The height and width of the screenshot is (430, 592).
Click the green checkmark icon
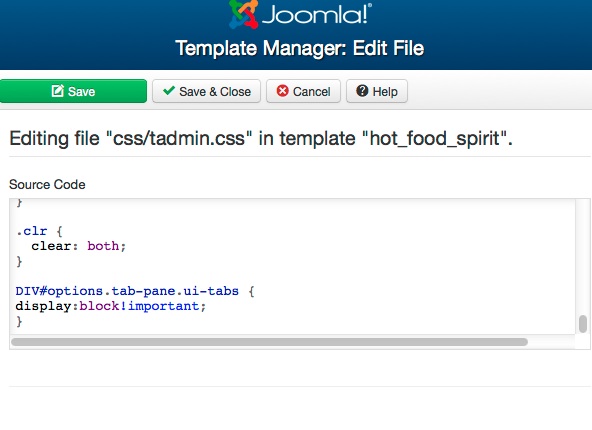pos(169,91)
